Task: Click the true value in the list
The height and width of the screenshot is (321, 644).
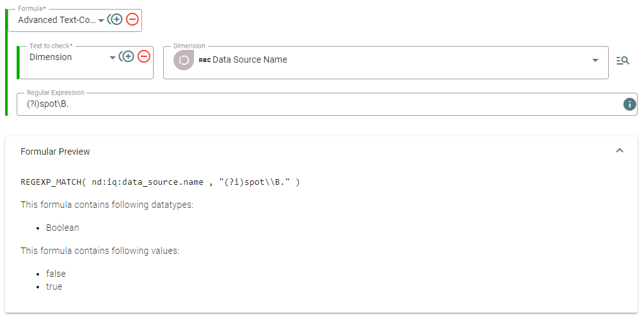Action: [x=54, y=286]
